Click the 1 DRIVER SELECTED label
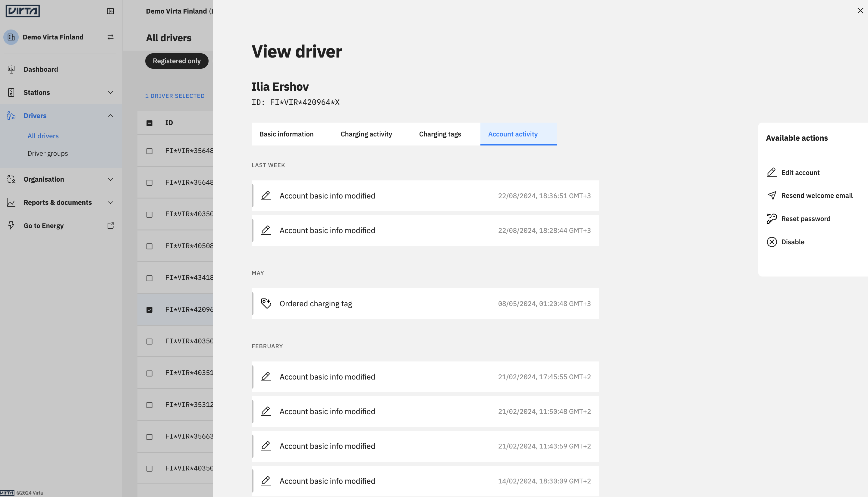868x497 pixels. (175, 96)
